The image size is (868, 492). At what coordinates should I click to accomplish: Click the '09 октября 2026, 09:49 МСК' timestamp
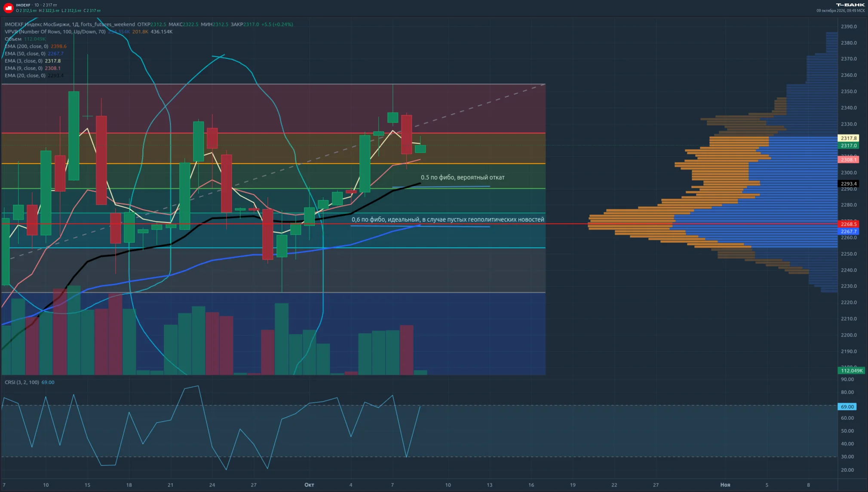840,11
